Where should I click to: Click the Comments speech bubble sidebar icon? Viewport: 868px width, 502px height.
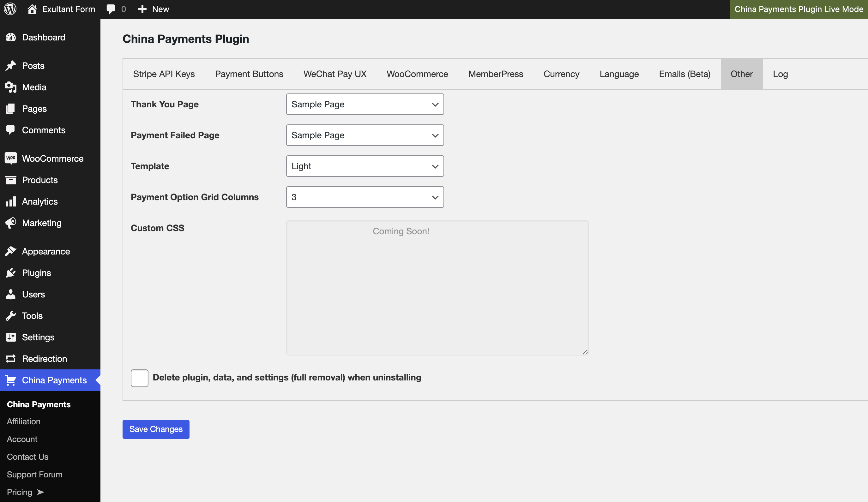click(x=11, y=130)
